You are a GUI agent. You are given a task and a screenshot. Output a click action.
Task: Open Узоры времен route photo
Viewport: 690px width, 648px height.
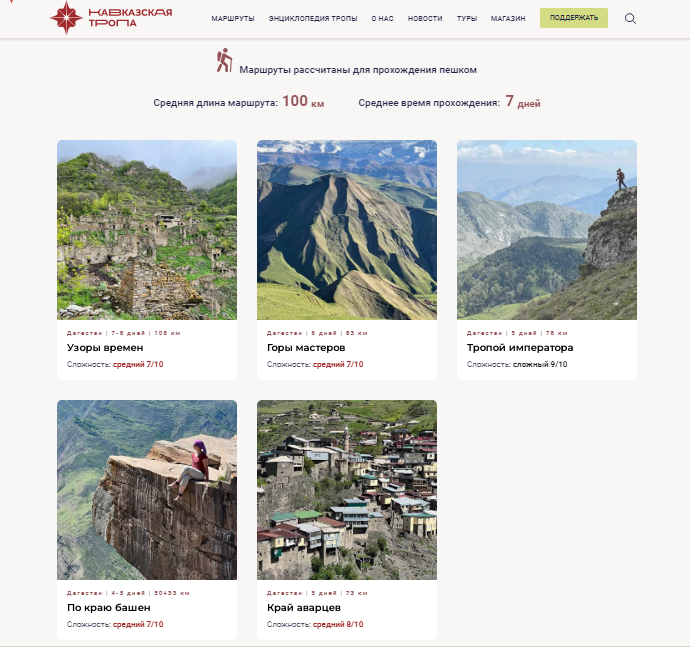click(147, 230)
